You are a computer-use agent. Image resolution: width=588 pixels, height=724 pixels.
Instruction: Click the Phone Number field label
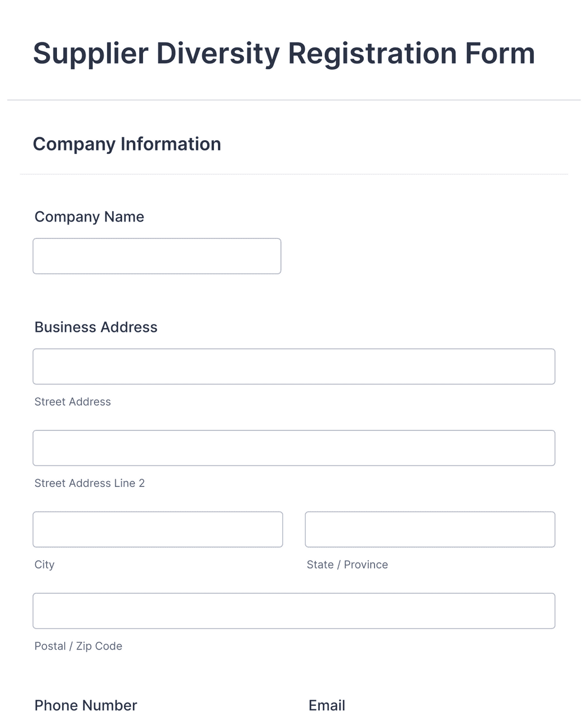coord(86,705)
